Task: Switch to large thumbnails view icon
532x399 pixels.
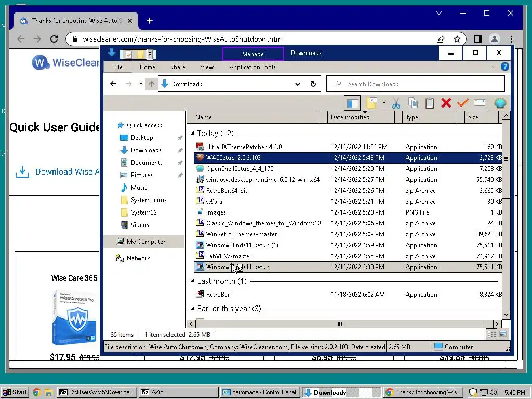Action: (x=503, y=334)
